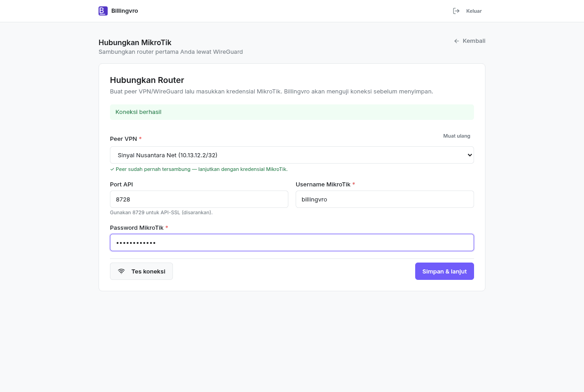The height and width of the screenshot is (392, 584).
Task: Focus the Port API input field
Action: coord(199,199)
